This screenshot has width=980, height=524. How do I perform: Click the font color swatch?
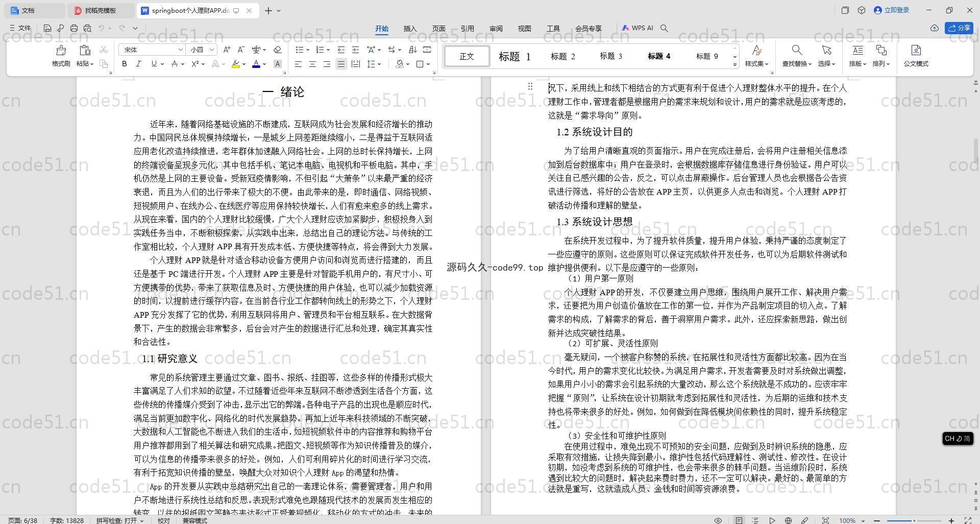256,64
